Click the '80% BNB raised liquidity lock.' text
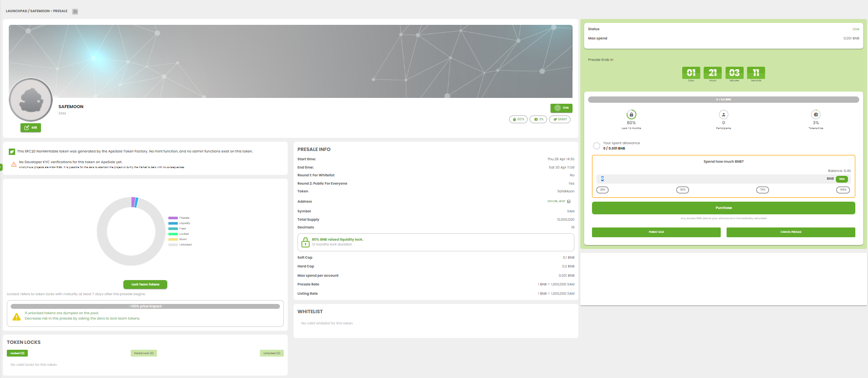 (x=337, y=240)
